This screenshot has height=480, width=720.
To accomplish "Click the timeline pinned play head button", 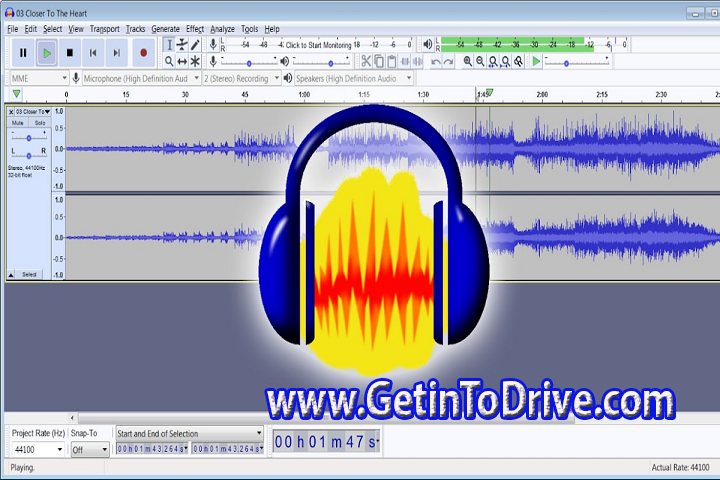I will tap(17, 94).
